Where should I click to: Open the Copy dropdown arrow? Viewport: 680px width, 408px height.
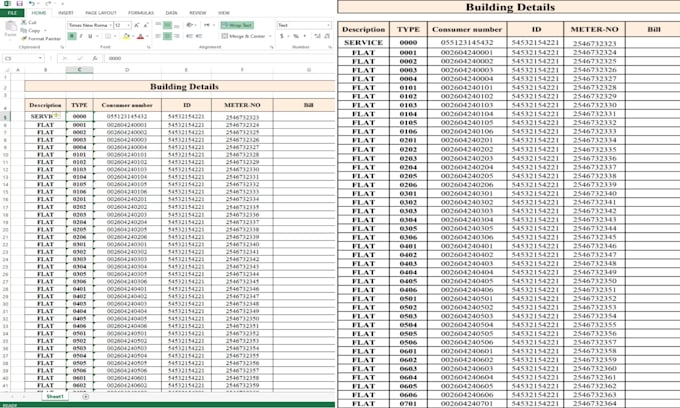tap(45, 30)
